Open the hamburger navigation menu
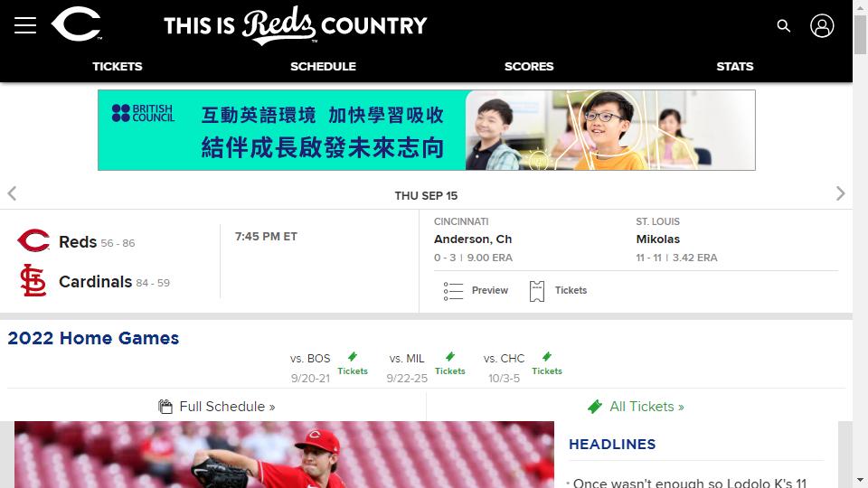 coord(25,25)
